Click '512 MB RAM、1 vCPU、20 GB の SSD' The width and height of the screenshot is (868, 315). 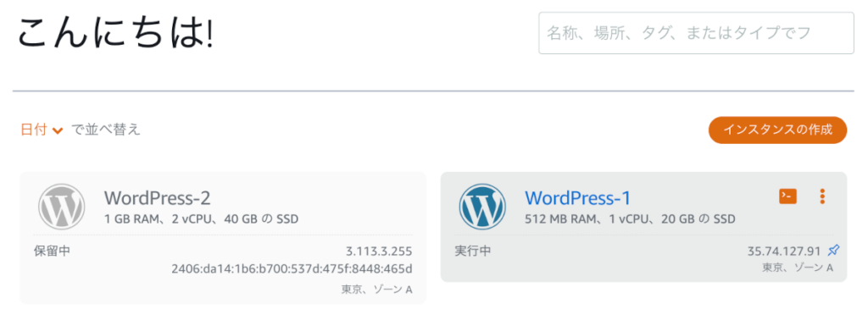pyautogui.click(x=630, y=219)
